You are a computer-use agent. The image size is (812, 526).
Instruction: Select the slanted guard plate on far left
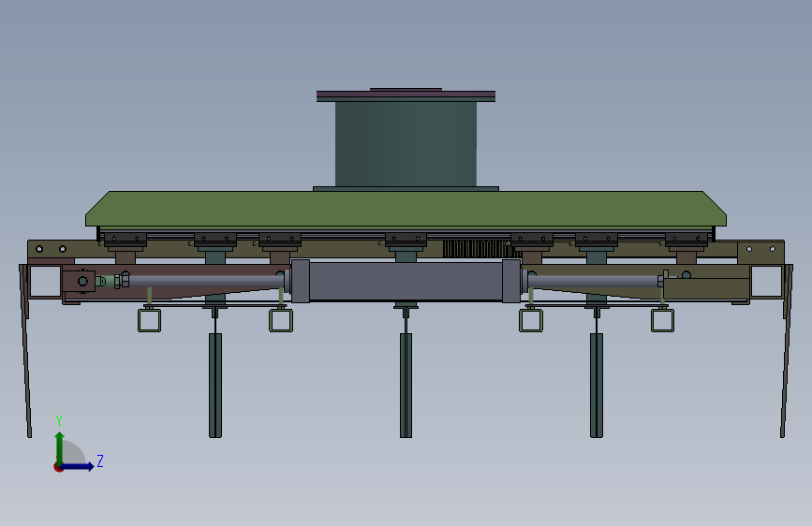click(25, 350)
